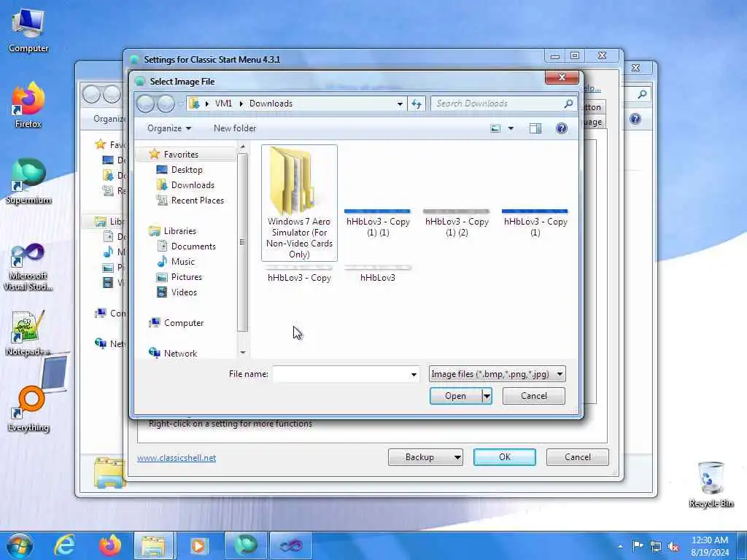747x560 pixels.
Task: Create a New folder
Action: pos(235,128)
